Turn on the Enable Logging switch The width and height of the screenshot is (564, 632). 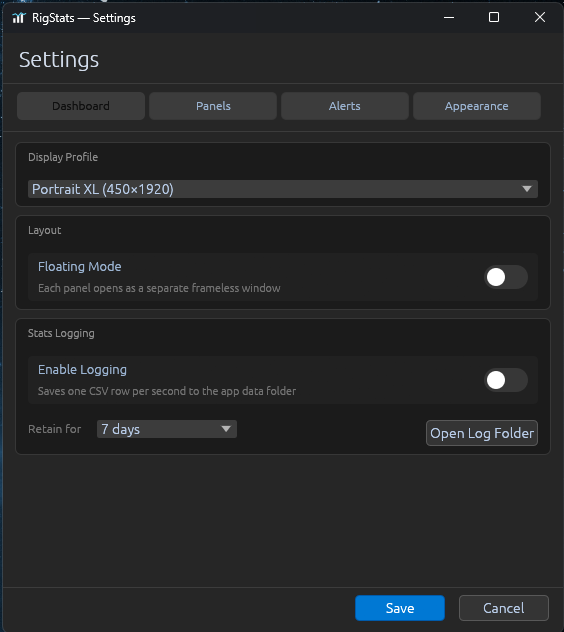click(506, 380)
